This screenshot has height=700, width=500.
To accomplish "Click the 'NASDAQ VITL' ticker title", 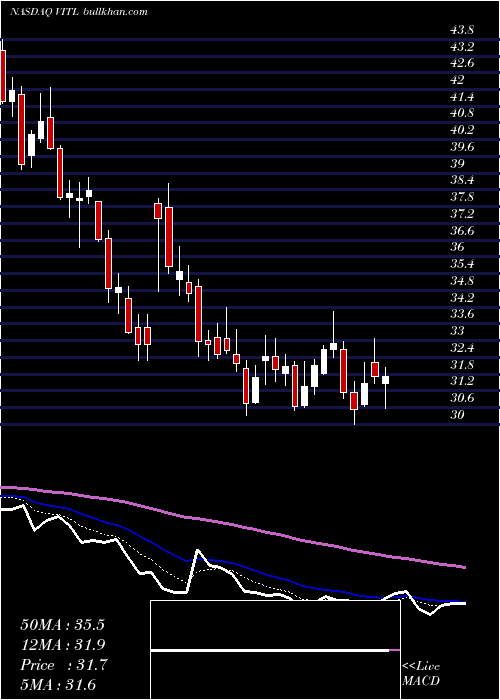I will pos(44,12).
